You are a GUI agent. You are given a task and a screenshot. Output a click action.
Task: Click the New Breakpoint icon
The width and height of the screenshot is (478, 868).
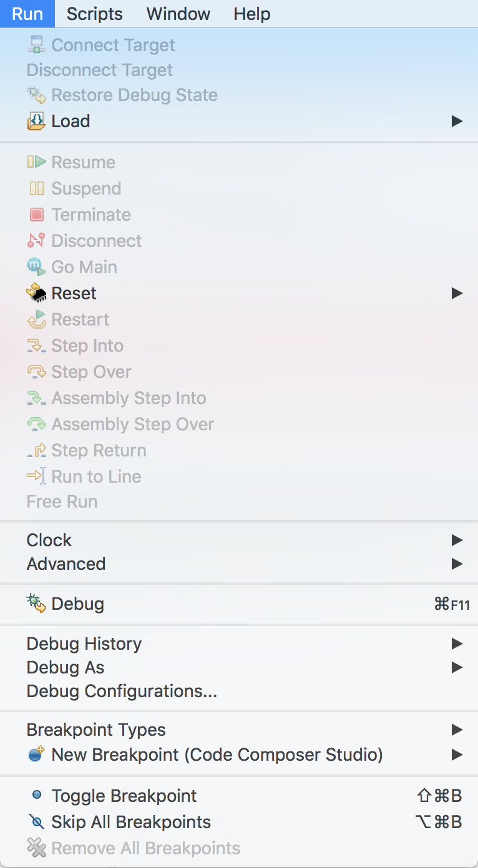click(36, 755)
